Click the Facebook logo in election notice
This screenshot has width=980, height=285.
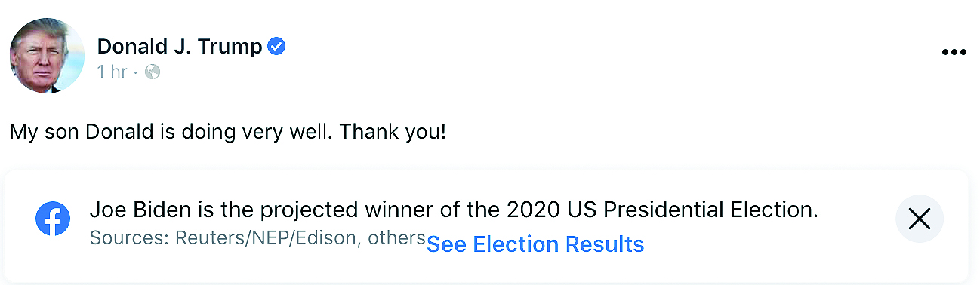pyautogui.click(x=53, y=219)
